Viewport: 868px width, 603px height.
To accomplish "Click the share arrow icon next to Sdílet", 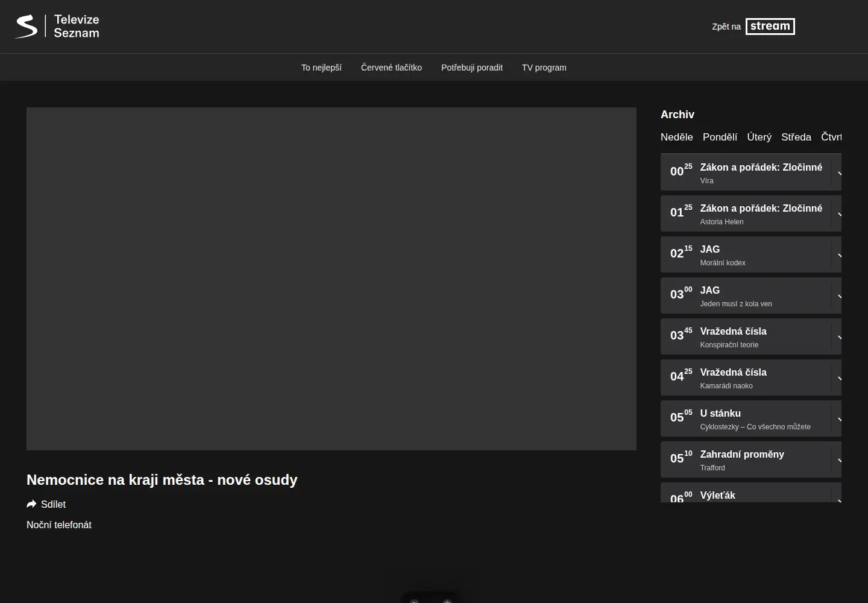I will pyautogui.click(x=31, y=504).
